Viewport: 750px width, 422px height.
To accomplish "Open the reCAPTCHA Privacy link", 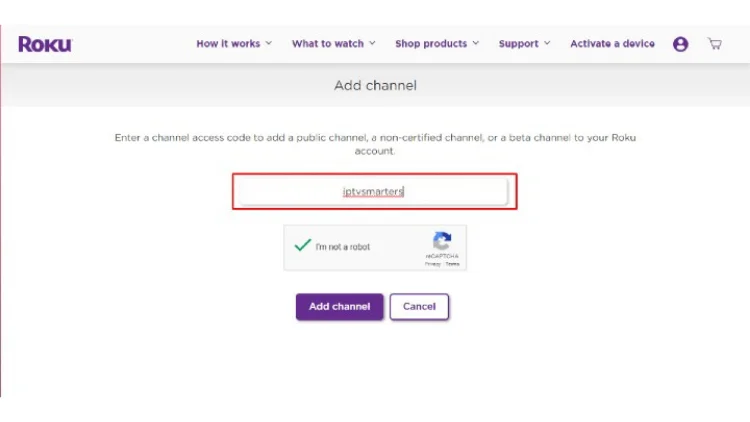I will pos(433,264).
